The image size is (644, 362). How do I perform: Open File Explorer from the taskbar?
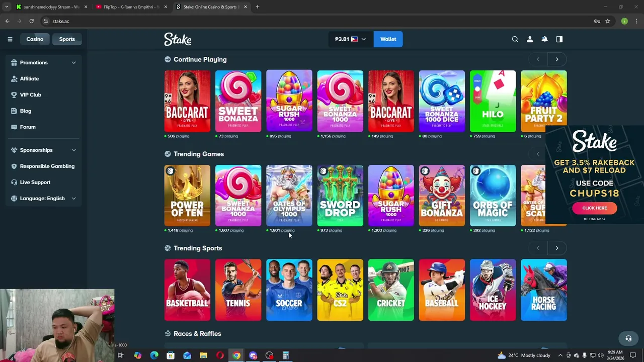pos(203,355)
